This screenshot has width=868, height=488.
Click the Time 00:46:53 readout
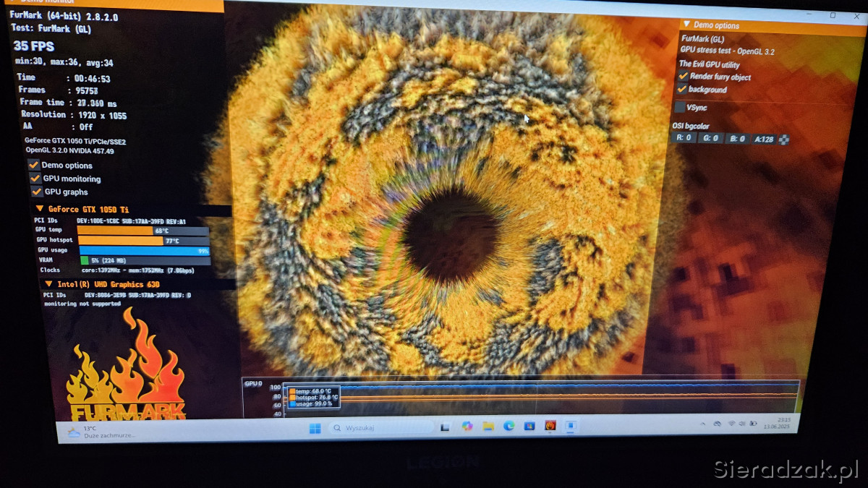pos(64,78)
